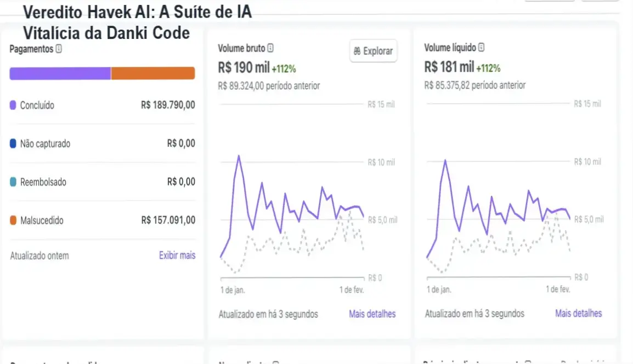Viewport: 633px width, 364px height.
Task: Click the info icon beside Volume bruto
Action: coord(270,48)
